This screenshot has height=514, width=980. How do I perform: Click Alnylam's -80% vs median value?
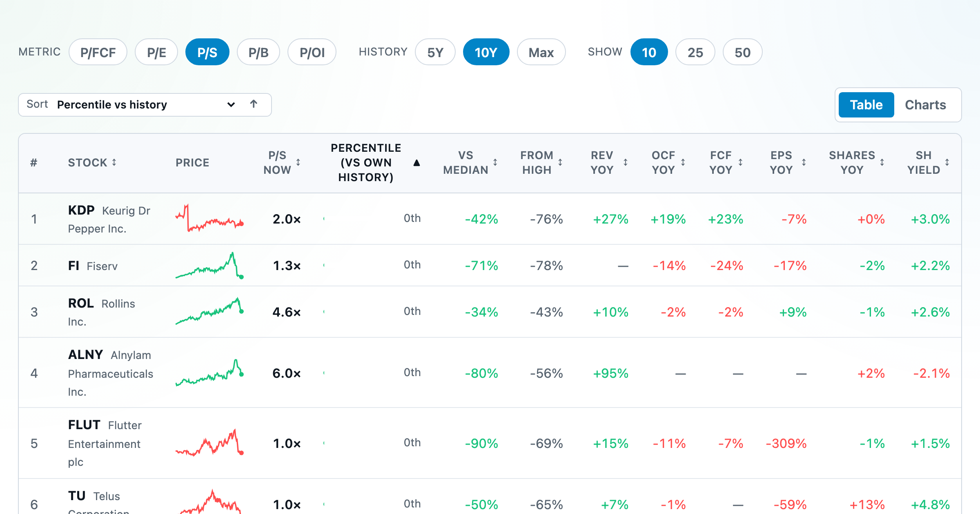[481, 373]
